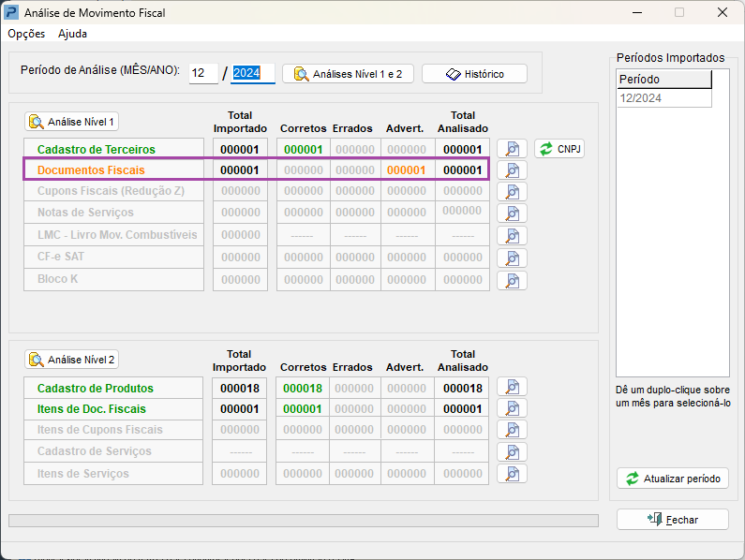
Task: Start Análise Nível 2
Action: tap(71, 360)
